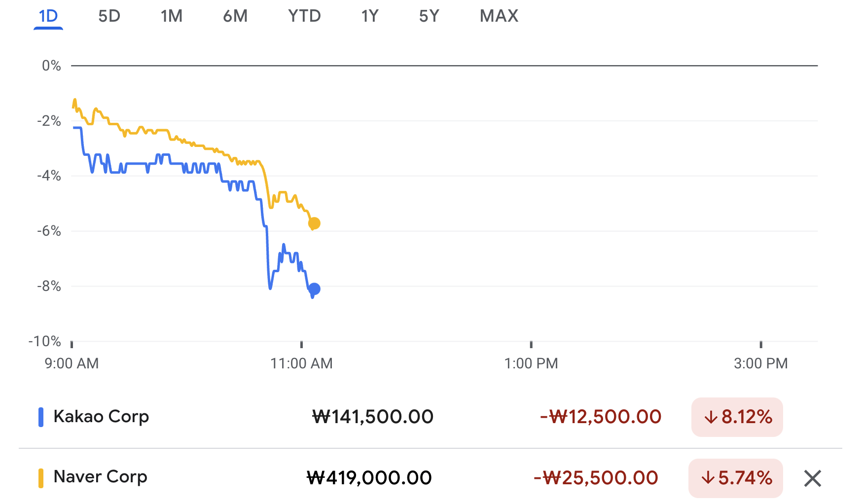Image resolution: width=862 pixels, height=504 pixels.
Task: Click the blue Kakao endpoint dot
Action: (x=314, y=289)
